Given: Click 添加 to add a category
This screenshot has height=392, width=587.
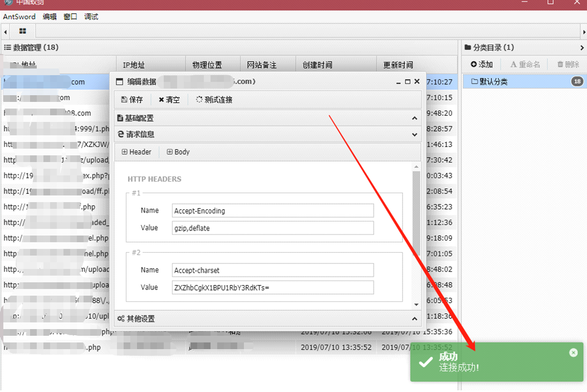Looking at the screenshot, I should point(482,65).
